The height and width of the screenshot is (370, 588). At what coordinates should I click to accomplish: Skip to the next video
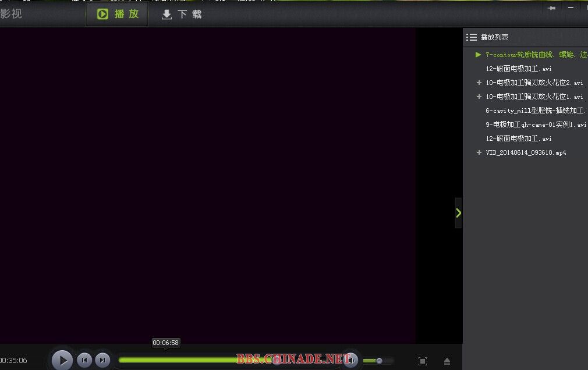102,360
